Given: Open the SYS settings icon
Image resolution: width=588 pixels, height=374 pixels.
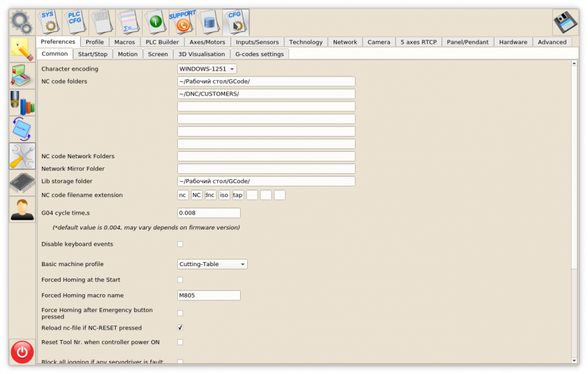Looking at the screenshot, I should tap(48, 22).
